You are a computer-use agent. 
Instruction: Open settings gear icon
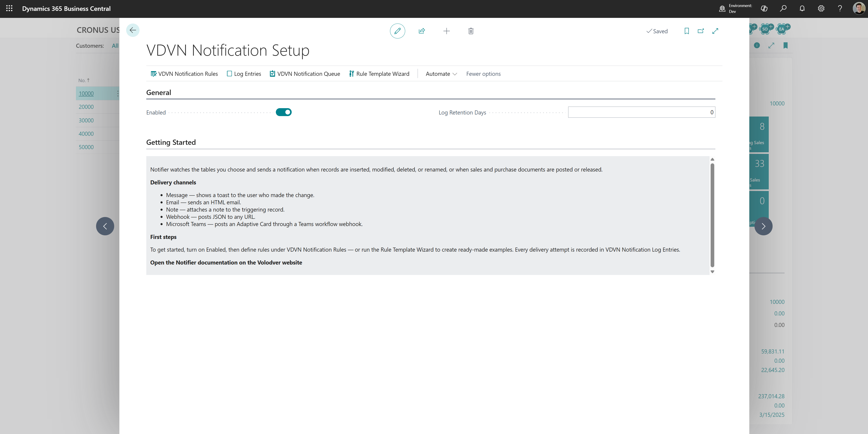pyautogui.click(x=821, y=8)
